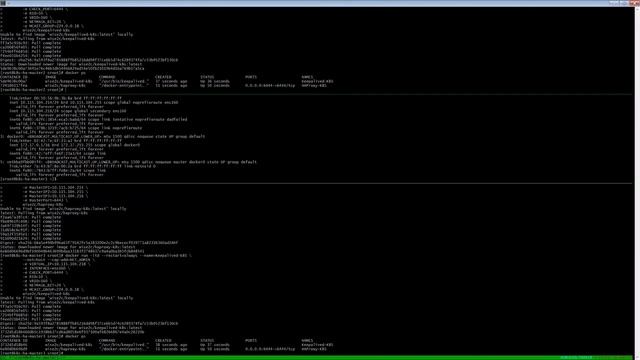Click the CREATED column header in top pane

coord(163,77)
